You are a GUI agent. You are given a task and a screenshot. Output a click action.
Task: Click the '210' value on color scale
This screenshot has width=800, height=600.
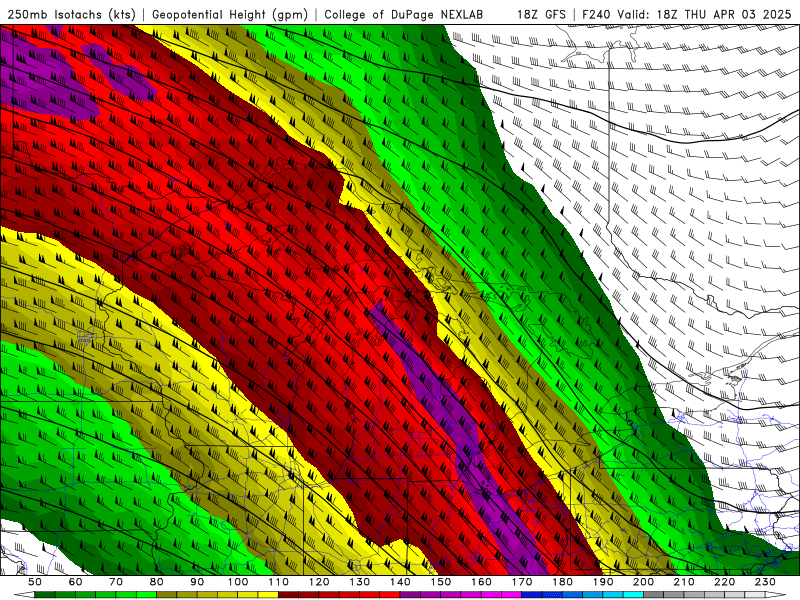pos(684,582)
